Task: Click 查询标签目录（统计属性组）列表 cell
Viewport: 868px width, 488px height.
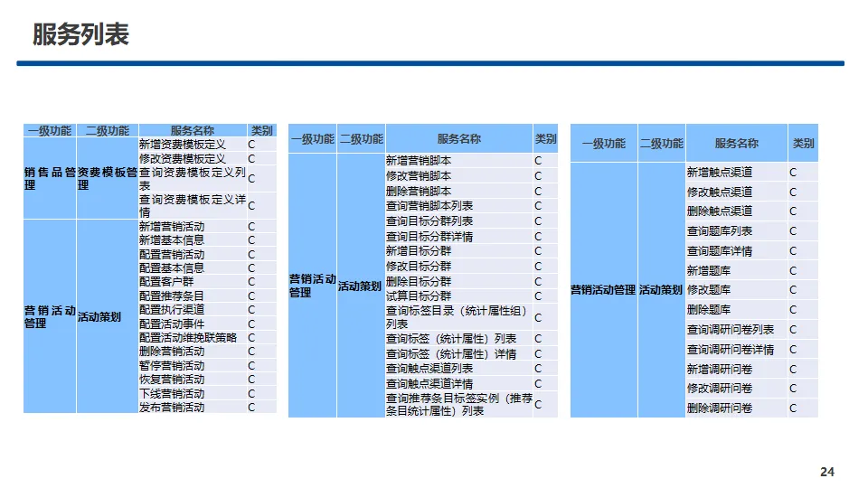Action: pyautogui.click(x=459, y=317)
